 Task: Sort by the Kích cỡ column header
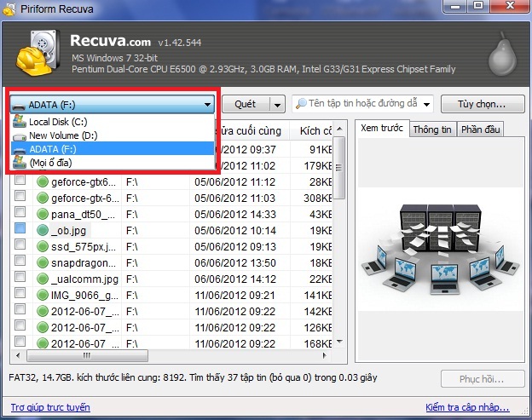(x=311, y=130)
